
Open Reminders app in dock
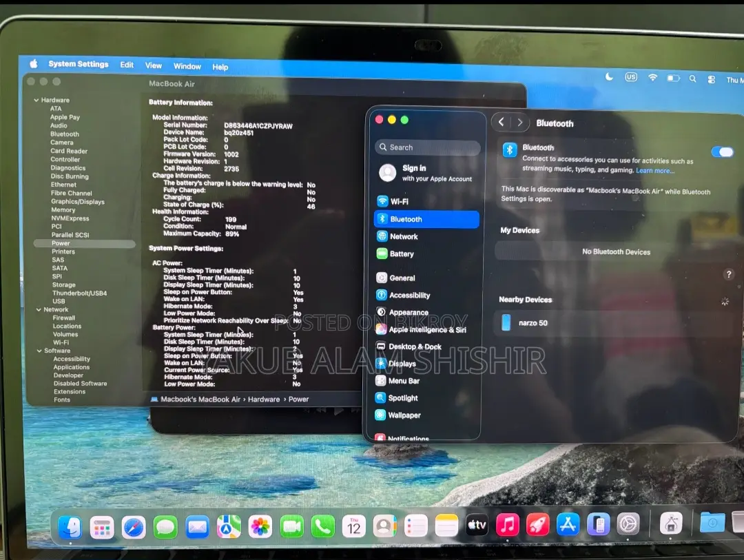tap(415, 526)
